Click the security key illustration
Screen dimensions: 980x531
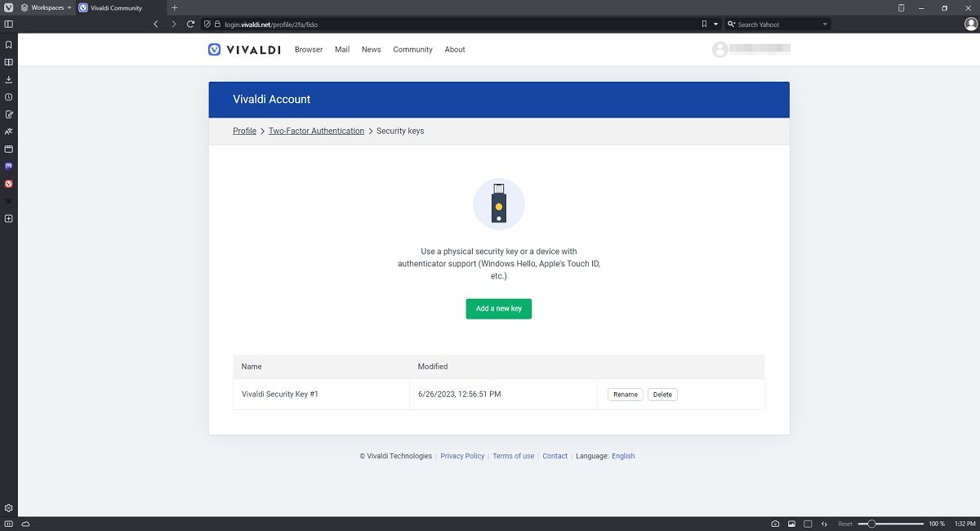(x=499, y=204)
